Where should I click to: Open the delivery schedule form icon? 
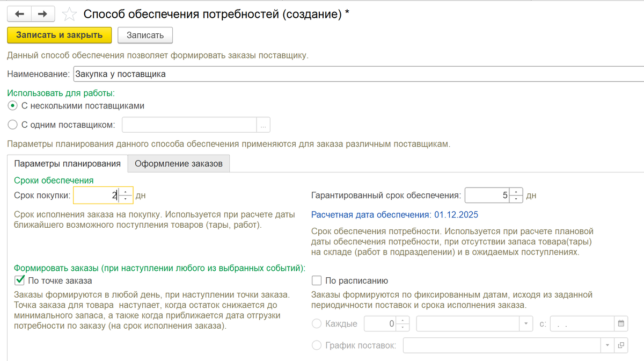click(x=621, y=345)
